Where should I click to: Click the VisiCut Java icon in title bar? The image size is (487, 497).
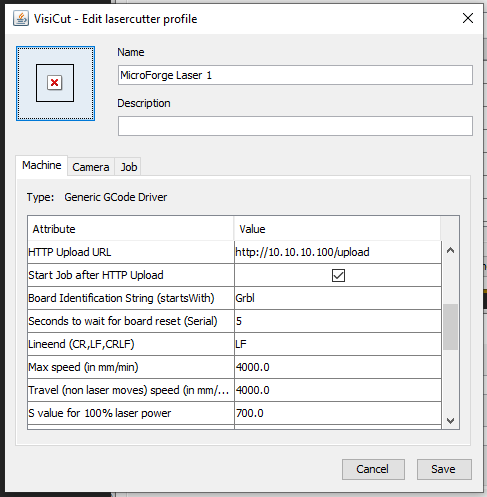pyautogui.click(x=21, y=18)
